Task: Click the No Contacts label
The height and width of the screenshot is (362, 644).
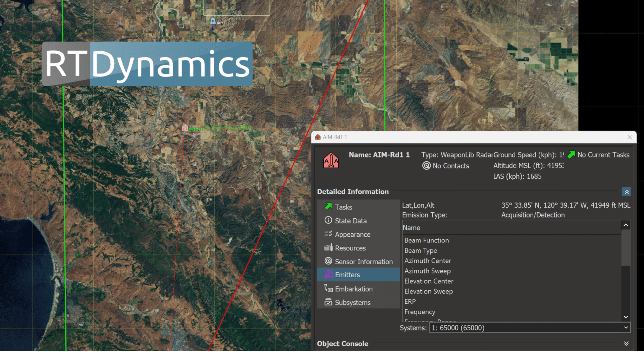Action: coord(451,166)
